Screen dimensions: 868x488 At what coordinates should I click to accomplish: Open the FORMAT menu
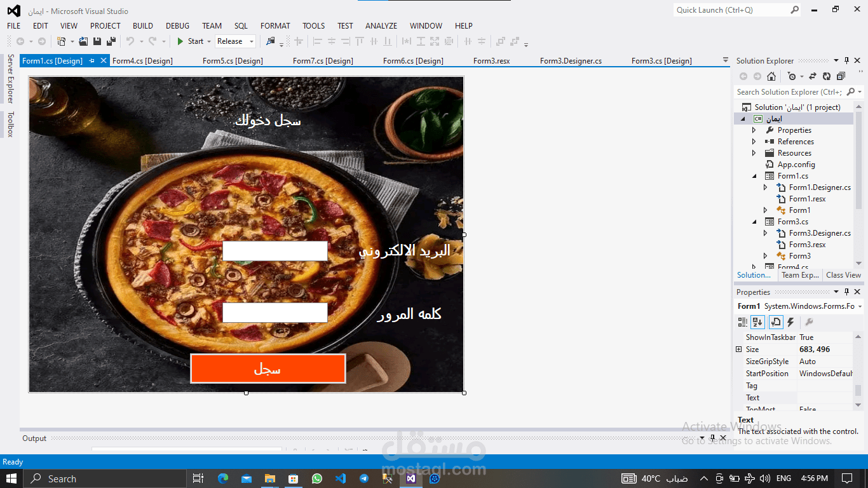tap(275, 26)
